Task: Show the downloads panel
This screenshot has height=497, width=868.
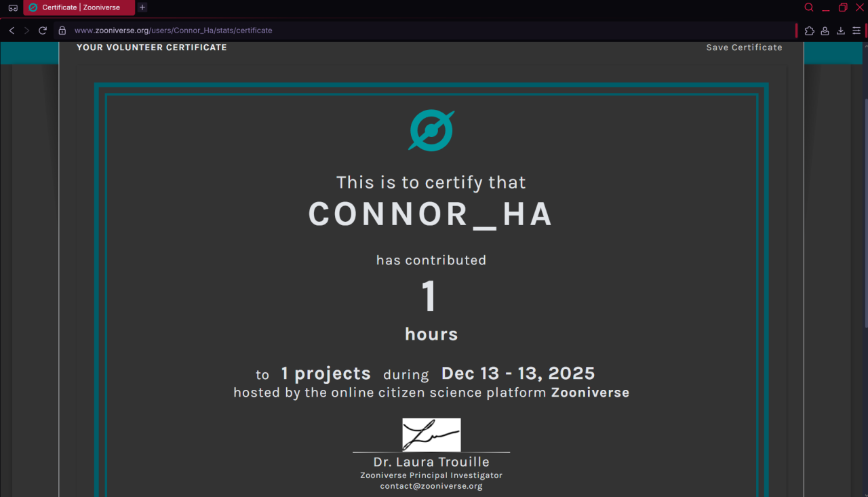Action: coord(841,31)
